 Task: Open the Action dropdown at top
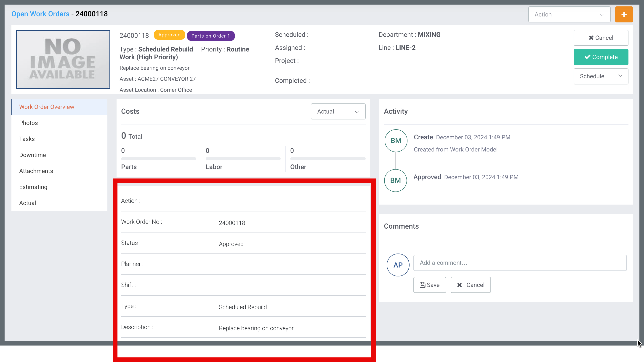click(569, 14)
